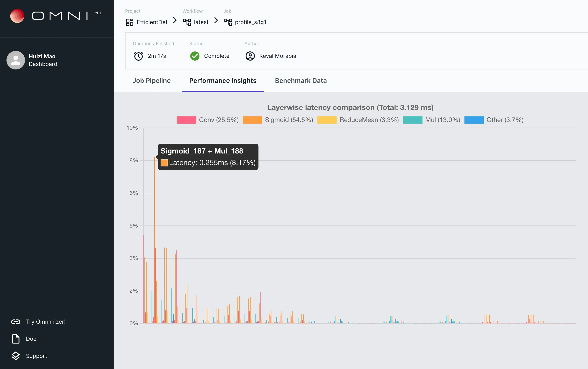Click the Doc file icon

pyautogui.click(x=16, y=339)
